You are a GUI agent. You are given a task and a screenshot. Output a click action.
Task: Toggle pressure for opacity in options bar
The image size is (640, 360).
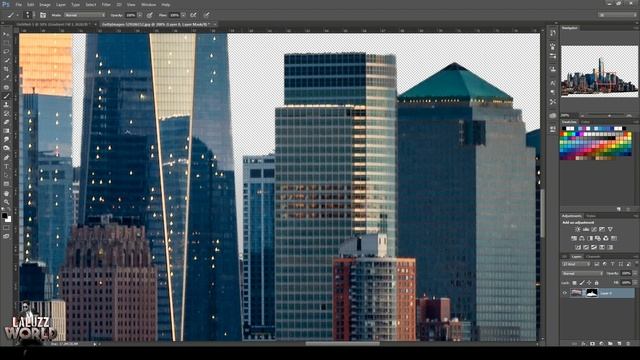click(150, 15)
